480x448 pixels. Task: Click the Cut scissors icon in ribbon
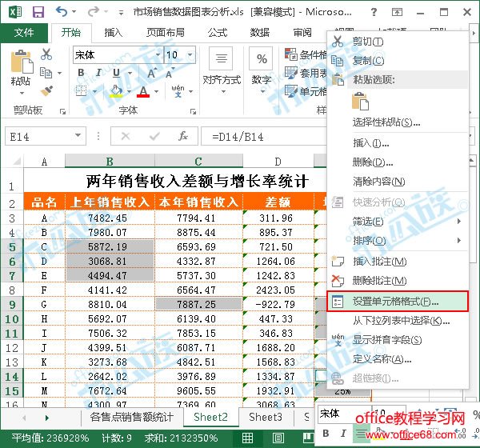[x=46, y=54]
